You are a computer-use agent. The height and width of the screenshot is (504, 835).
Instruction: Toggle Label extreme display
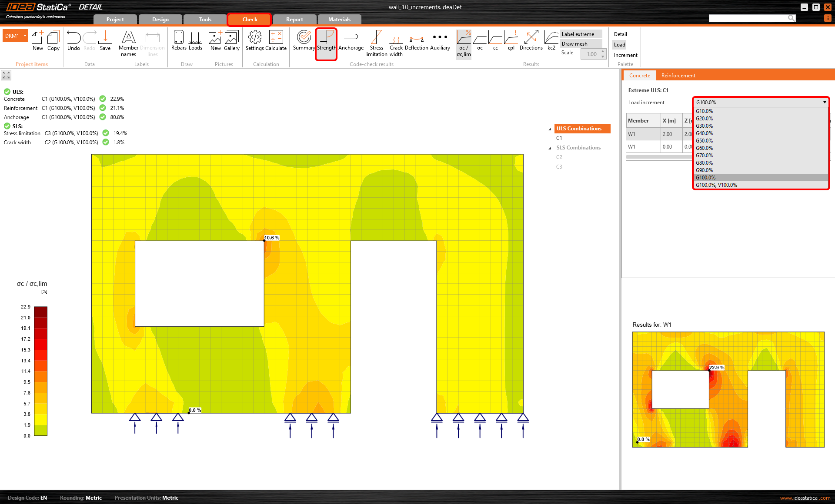[x=580, y=34]
